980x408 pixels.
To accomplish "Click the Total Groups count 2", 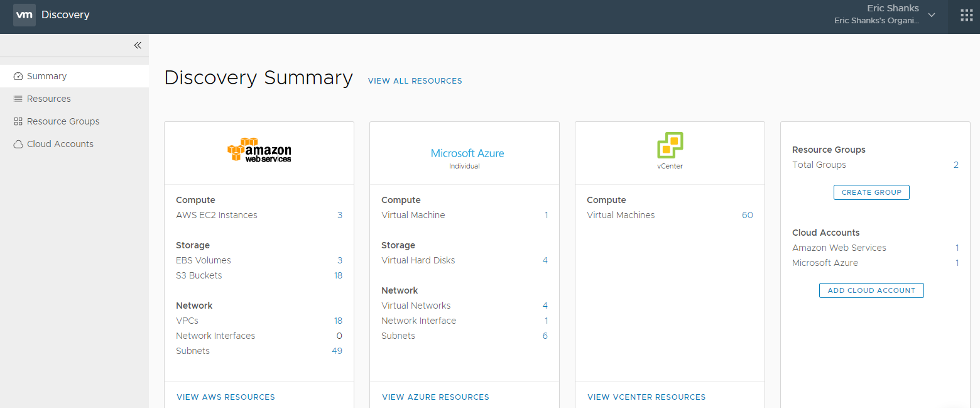I will coord(955,165).
